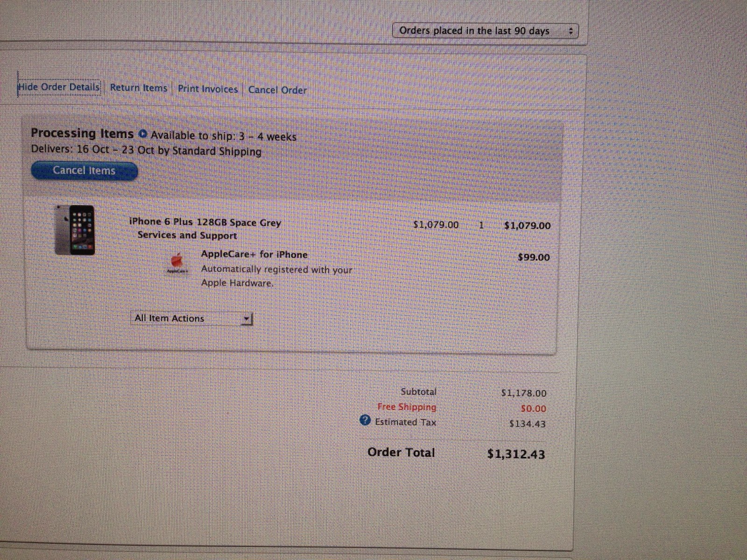Screen dimensions: 747x560
Task: Click the Services and Support heading
Action: pos(187,235)
